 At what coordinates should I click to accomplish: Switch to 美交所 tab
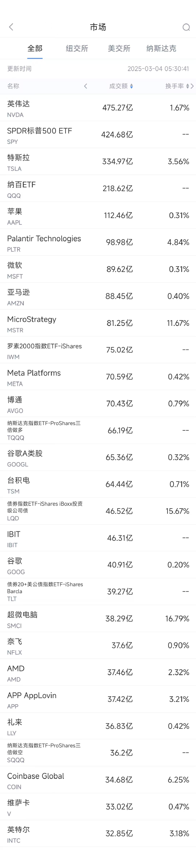click(119, 49)
